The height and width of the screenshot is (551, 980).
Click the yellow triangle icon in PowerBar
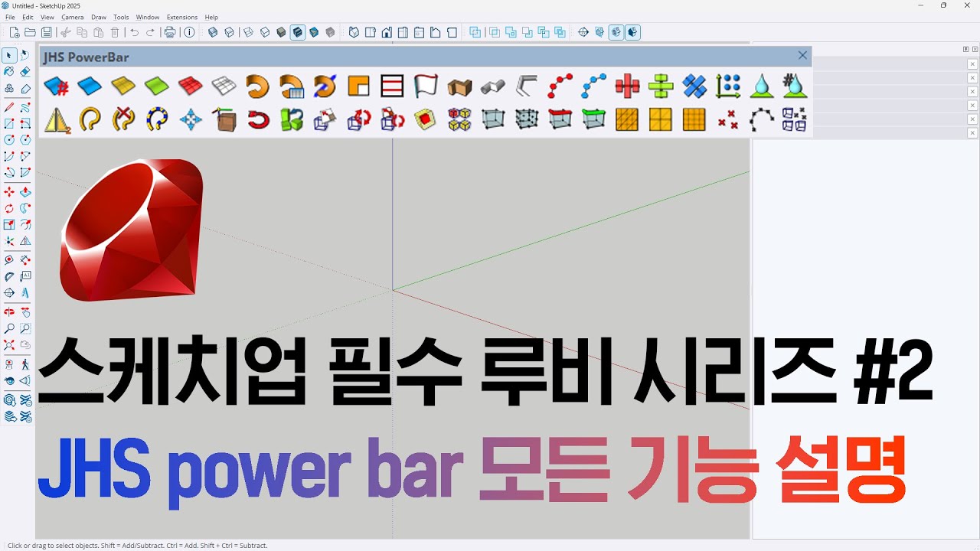(57, 119)
